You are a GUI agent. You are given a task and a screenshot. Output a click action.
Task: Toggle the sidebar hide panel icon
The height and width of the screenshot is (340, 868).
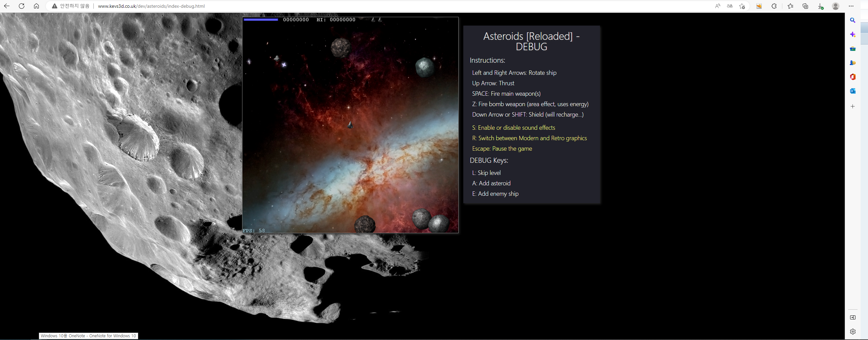(852, 317)
